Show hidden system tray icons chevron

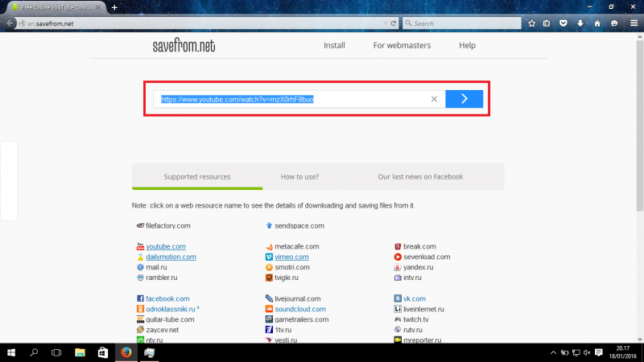coord(553,352)
